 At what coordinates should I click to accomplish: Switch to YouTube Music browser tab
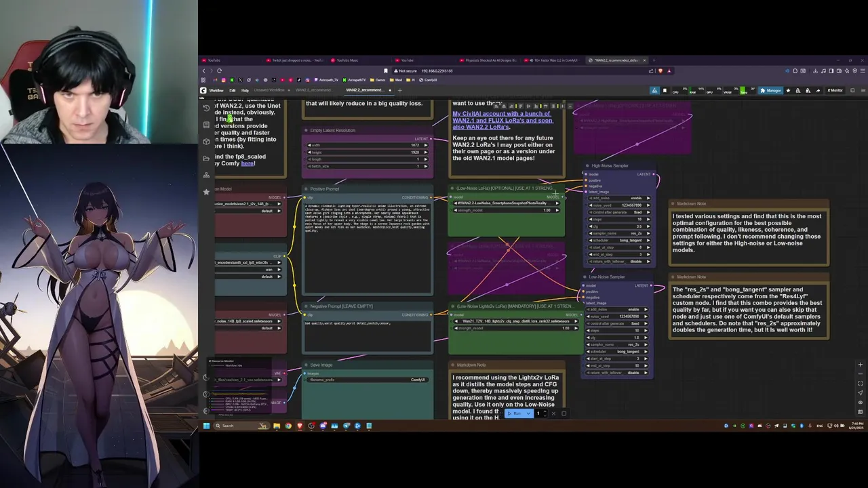click(347, 60)
